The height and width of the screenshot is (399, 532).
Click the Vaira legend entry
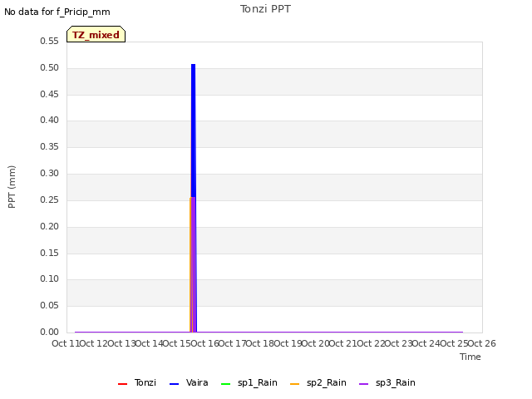[x=189, y=382]
